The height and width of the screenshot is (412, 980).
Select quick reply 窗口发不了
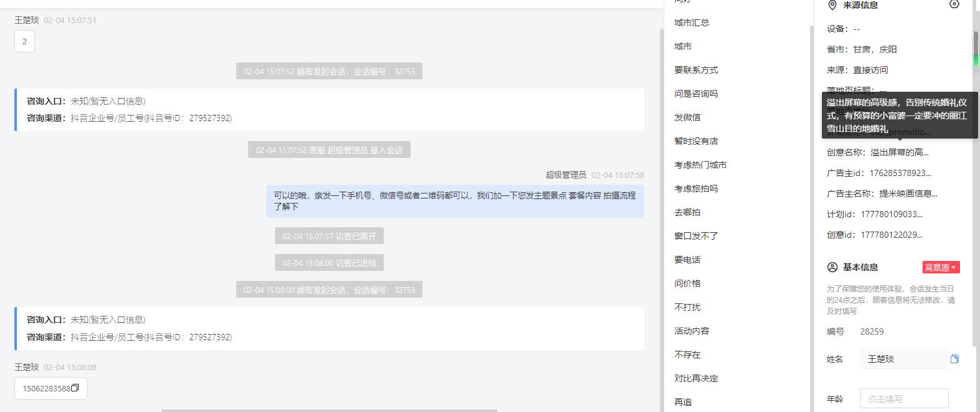click(696, 236)
